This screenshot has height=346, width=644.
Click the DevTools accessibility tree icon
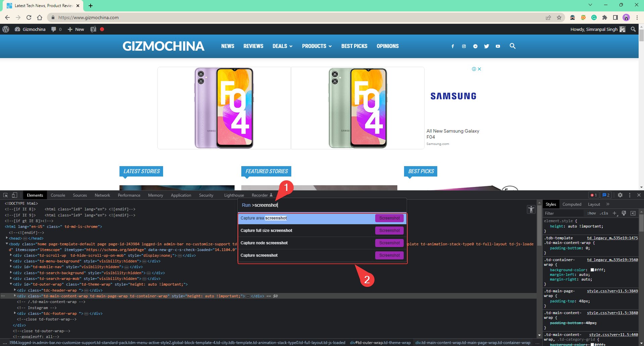531,210
